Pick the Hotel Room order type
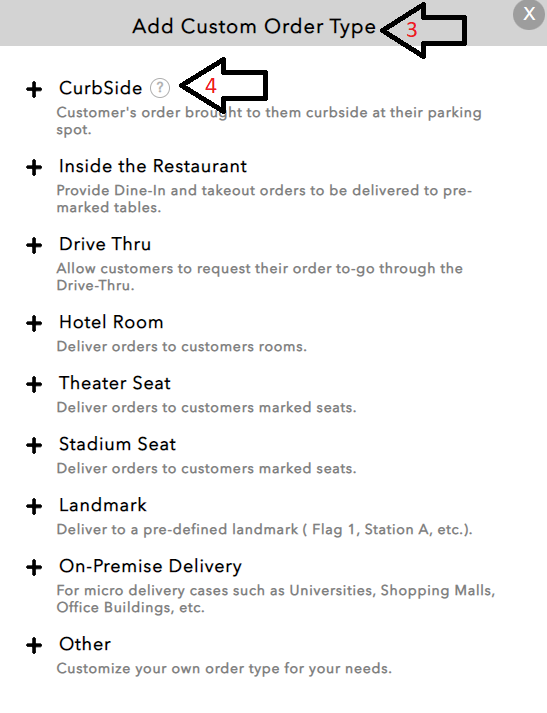Image resolution: width=547 pixels, height=713 pixels. point(111,322)
